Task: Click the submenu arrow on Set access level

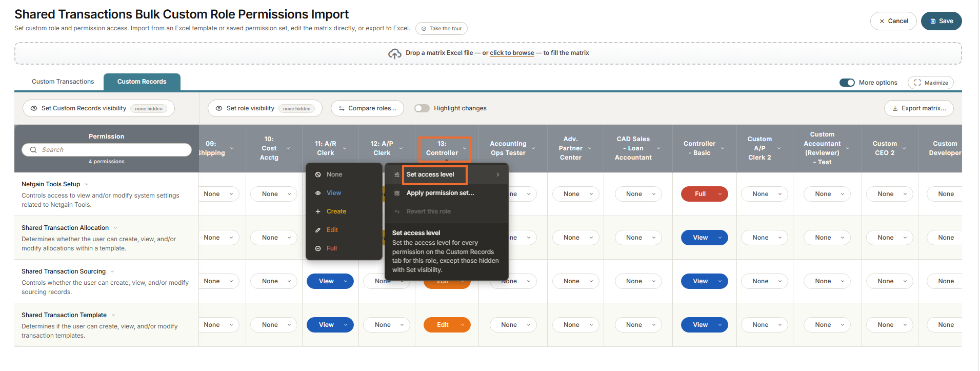Action: 498,174
